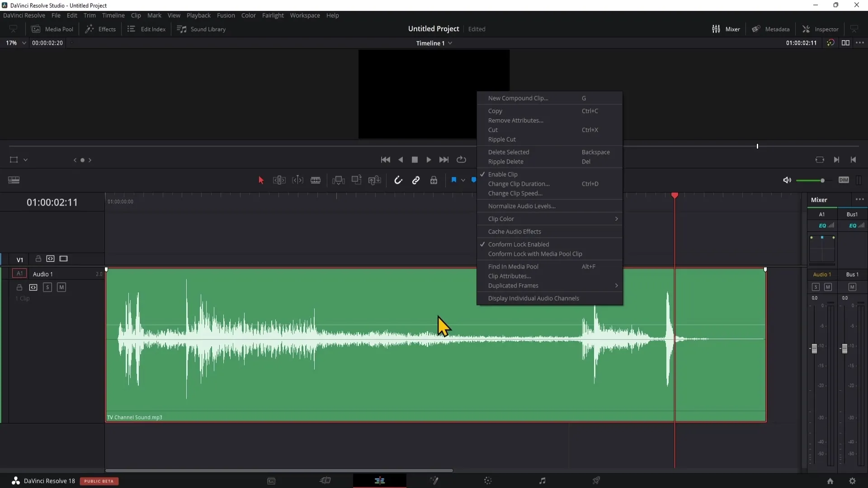
Task: Expand the Clip Color submenu arrow
Action: [x=617, y=219]
